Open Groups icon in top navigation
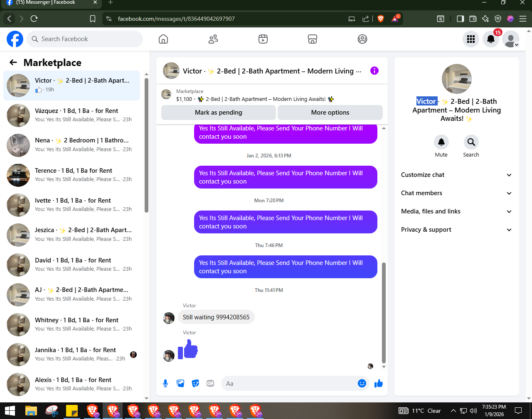 tap(362, 39)
